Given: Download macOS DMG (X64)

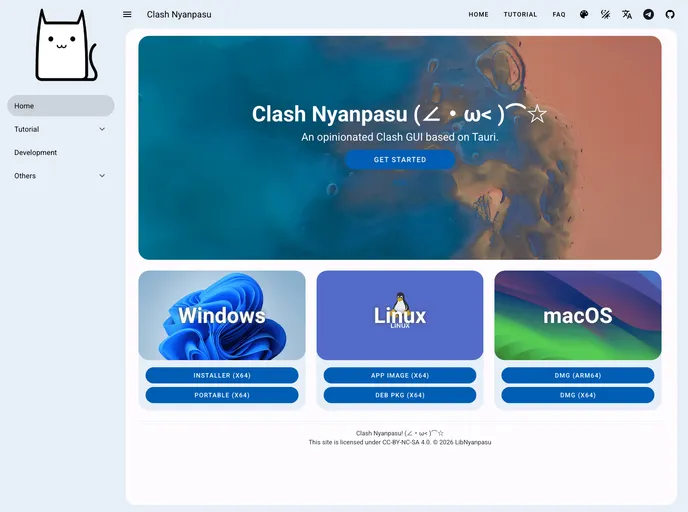Looking at the screenshot, I should tap(578, 395).
